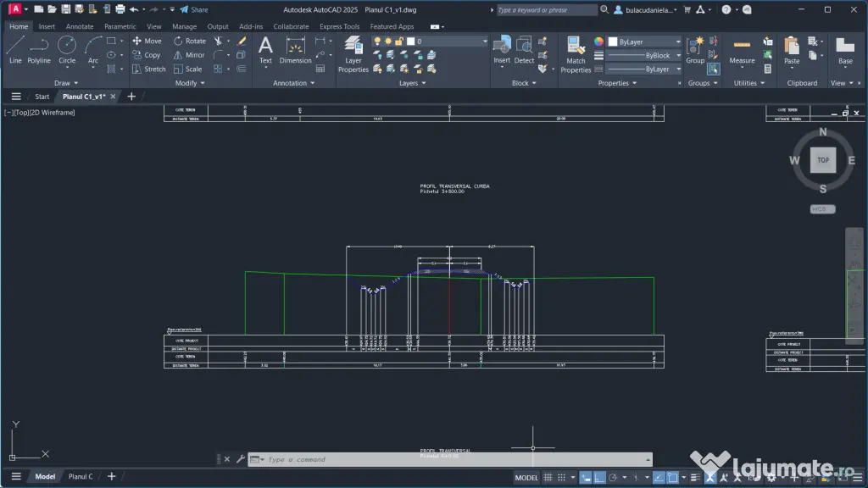Expand the Draw panel
Screen dimensions: 868x488
(x=66, y=83)
